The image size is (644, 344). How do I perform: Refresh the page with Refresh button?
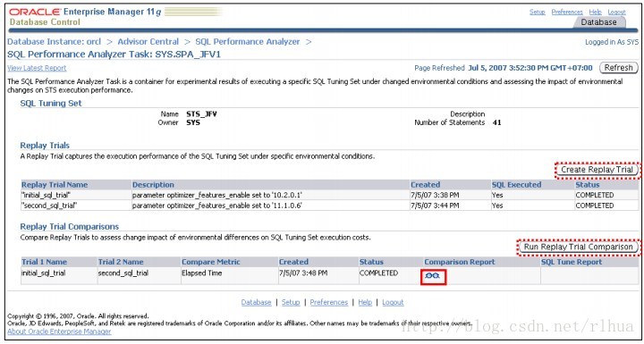pos(619,68)
